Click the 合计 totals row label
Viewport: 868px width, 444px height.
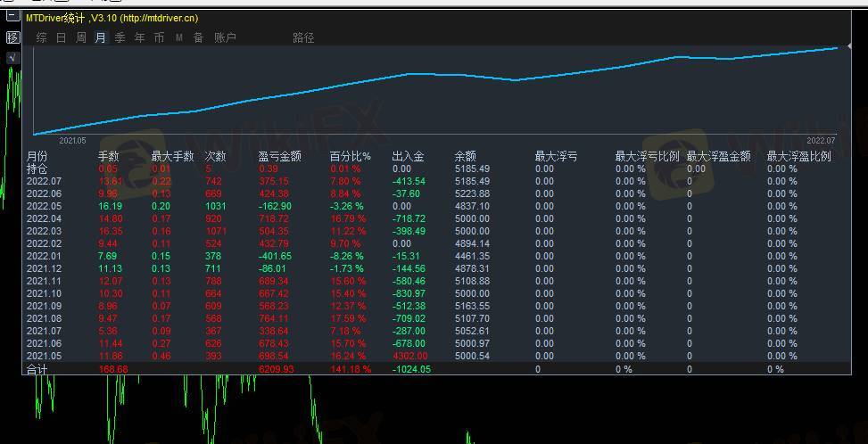pyautogui.click(x=37, y=369)
